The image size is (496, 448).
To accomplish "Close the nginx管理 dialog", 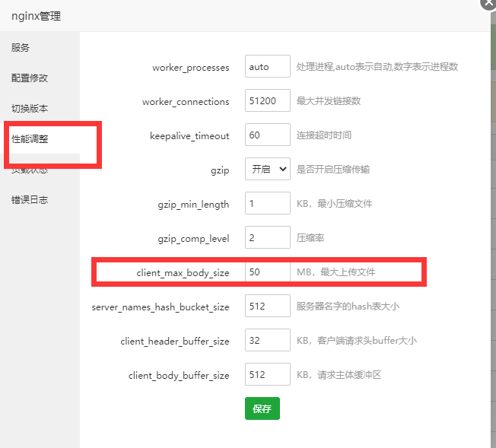I will click(488, 3).
